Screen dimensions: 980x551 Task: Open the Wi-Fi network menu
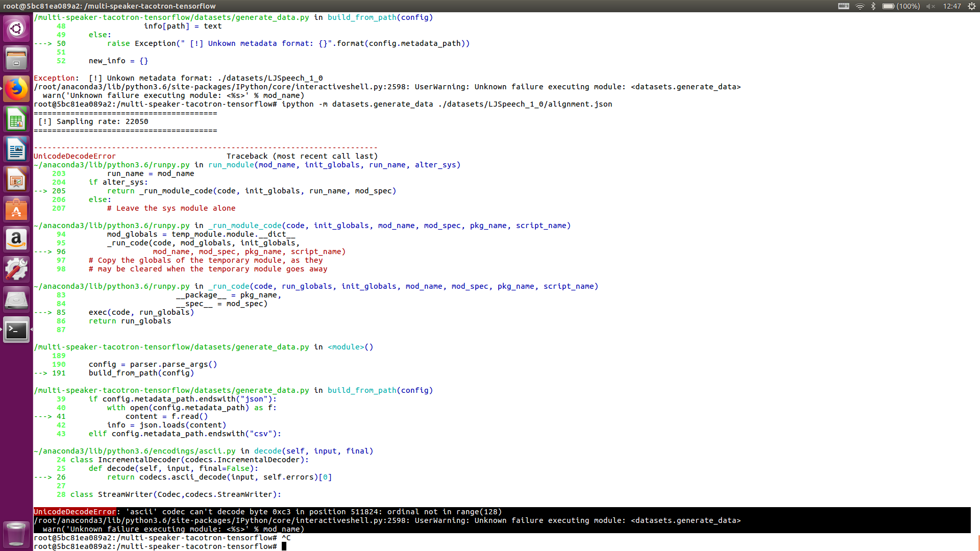coord(860,6)
